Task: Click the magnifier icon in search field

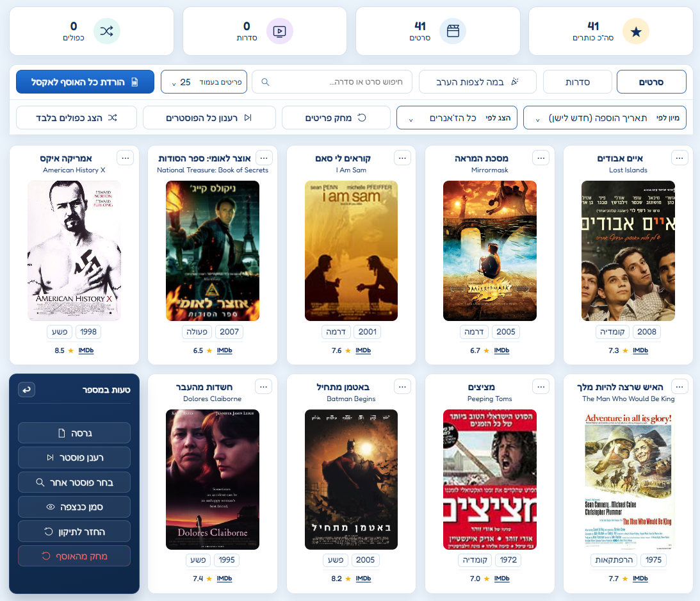Action: 265,82
